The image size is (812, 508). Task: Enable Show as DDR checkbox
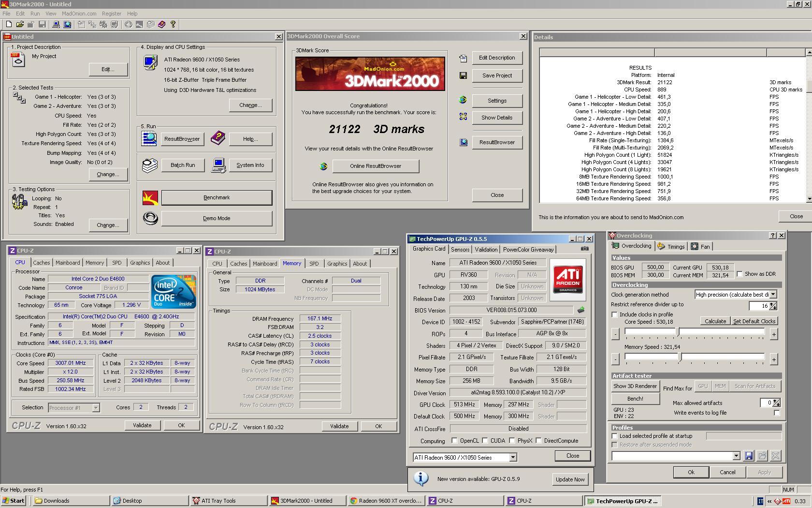739,274
